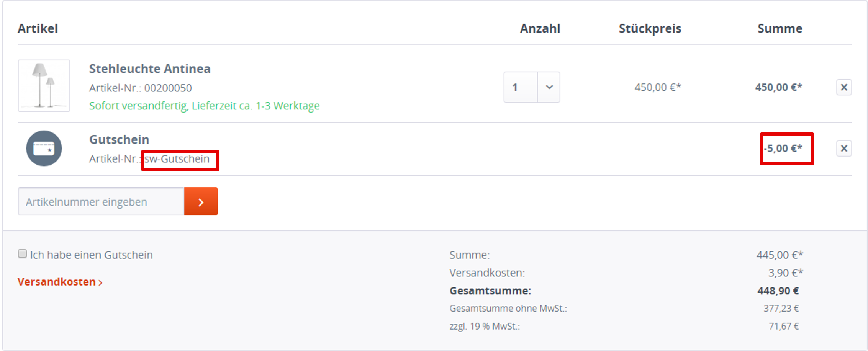The height and width of the screenshot is (351, 868).
Task: Focus the 'Artikelnummer eingeben' input field
Action: click(x=101, y=201)
